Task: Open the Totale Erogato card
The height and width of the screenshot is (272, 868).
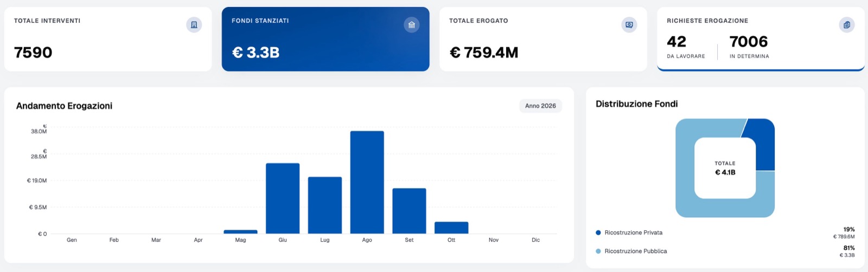Action: point(543,39)
